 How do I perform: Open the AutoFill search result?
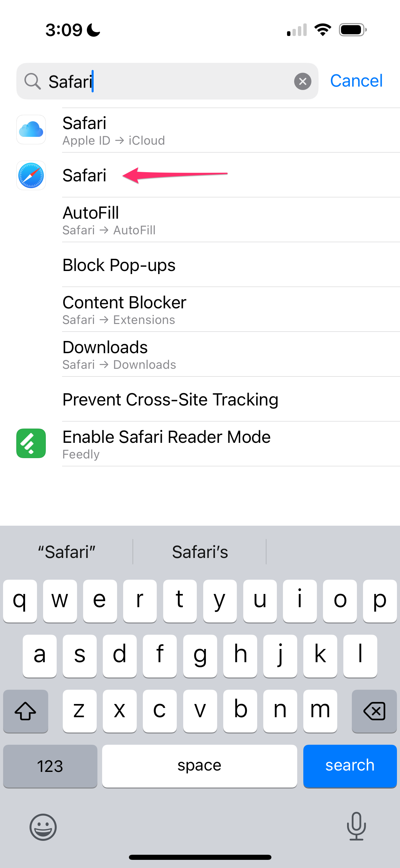click(x=231, y=220)
